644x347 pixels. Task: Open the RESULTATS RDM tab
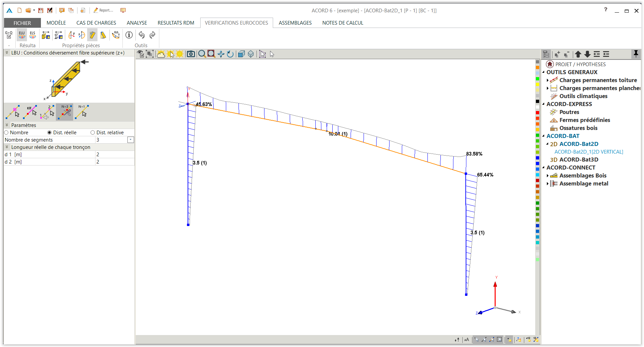tap(176, 23)
